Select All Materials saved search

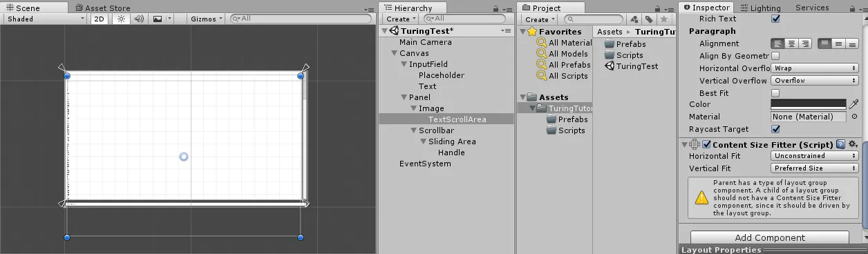(564, 43)
